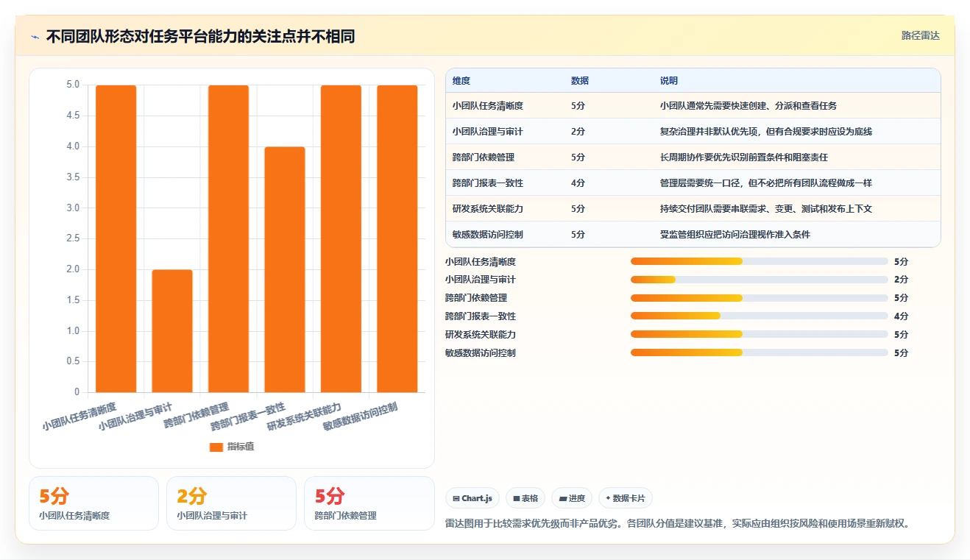970x560 pixels.
Task: Click the 小团队任务清晰度 bar in the chart
Action: 116,238
